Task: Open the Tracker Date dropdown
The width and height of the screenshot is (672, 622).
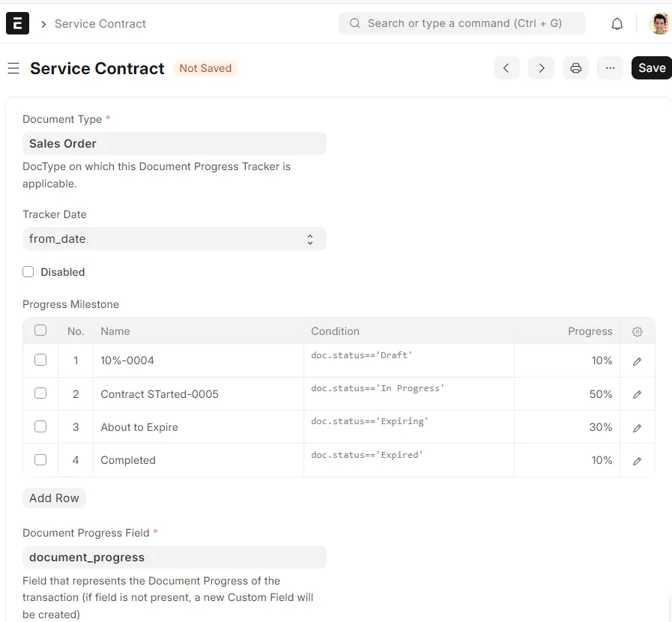Action: pos(174,238)
